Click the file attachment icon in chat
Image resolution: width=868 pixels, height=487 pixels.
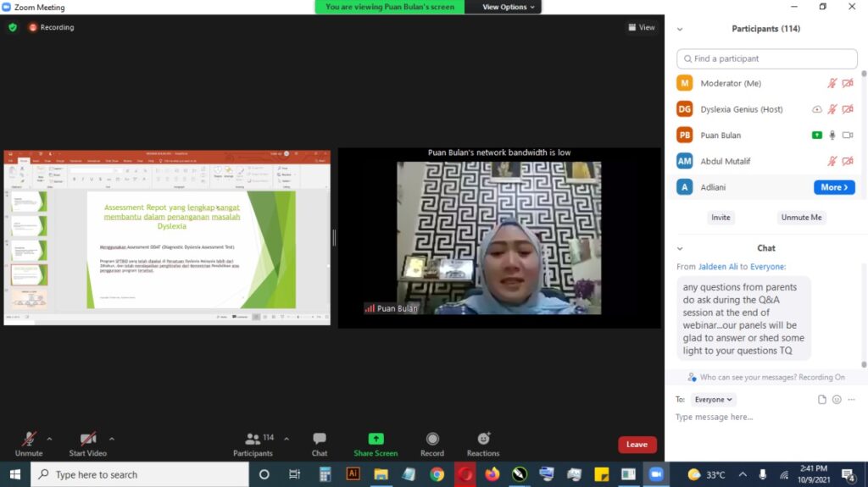(821, 400)
